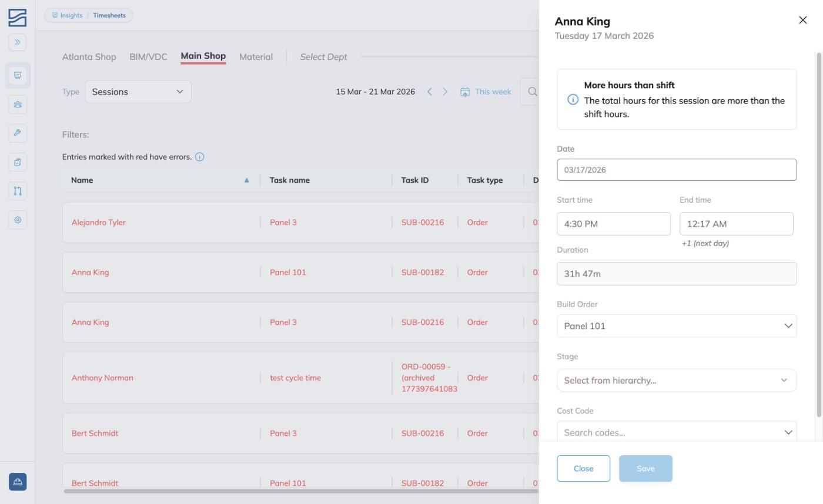This screenshot has width=823, height=504.
Task: Click the Name column header
Action: (x=82, y=180)
